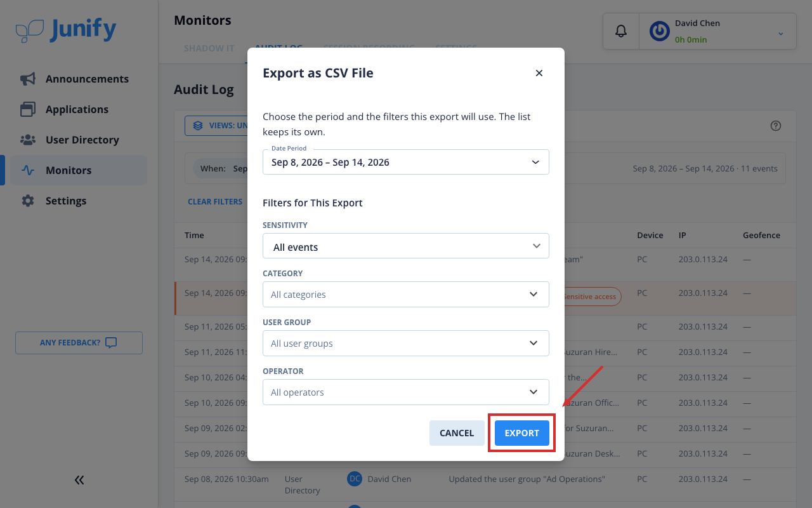This screenshot has width=812, height=508.
Task: Expand the User Group dropdown
Action: tap(406, 344)
